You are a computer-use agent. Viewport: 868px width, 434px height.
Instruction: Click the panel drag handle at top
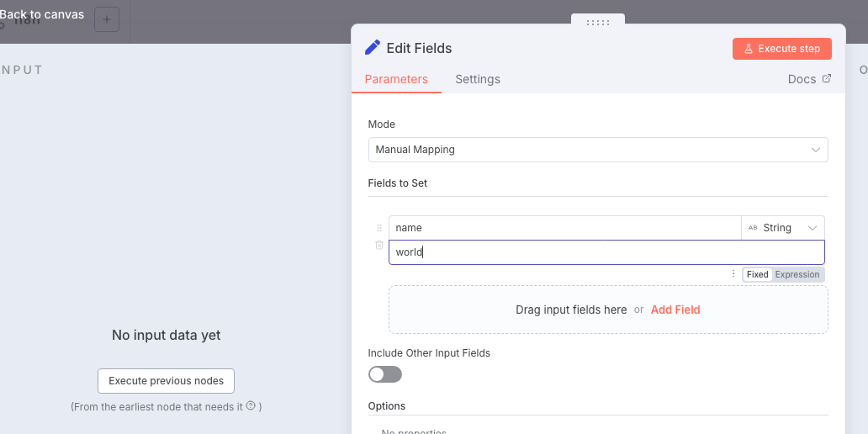point(598,23)
